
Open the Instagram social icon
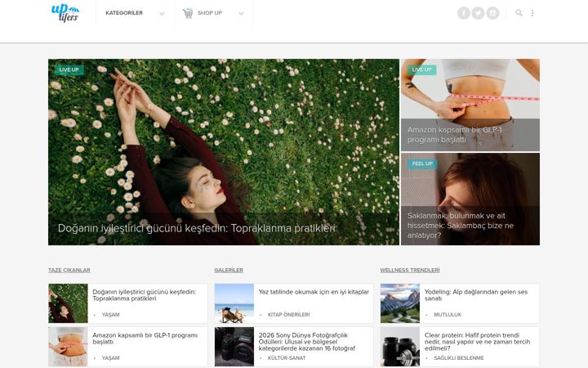tap(492, 13)
